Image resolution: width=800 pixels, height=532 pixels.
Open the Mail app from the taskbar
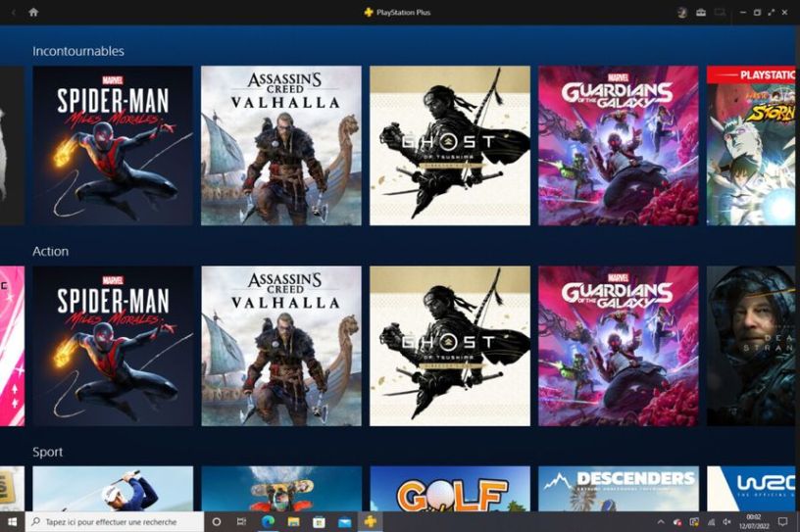pos(344,521)
